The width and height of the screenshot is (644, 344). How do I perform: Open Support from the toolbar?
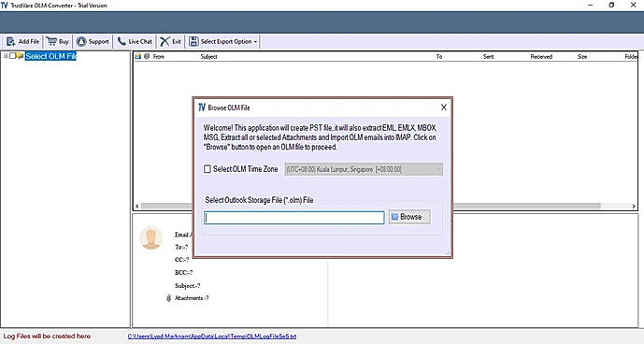[93, 41]
